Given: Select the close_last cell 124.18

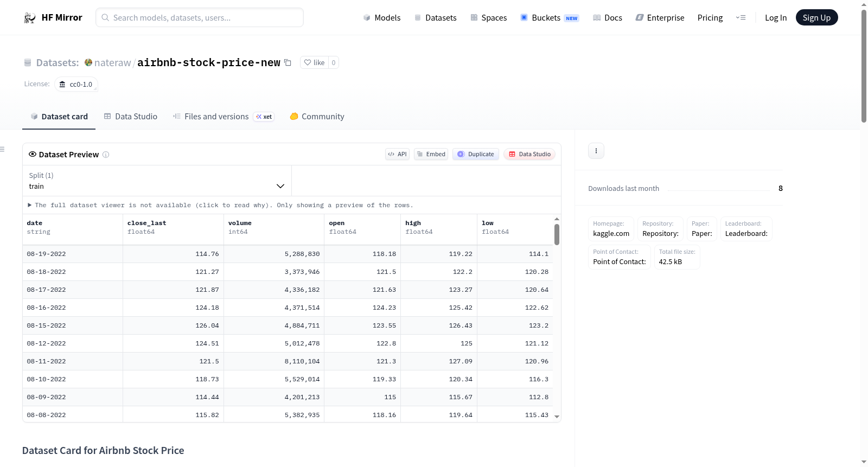Looking at the screenshot, I should tap(174, 308).
